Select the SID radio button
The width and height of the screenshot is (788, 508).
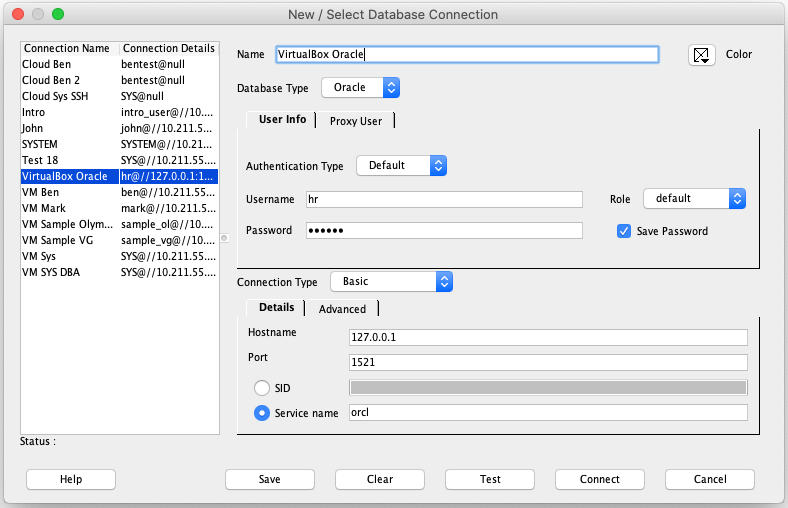tap(262, 388)
